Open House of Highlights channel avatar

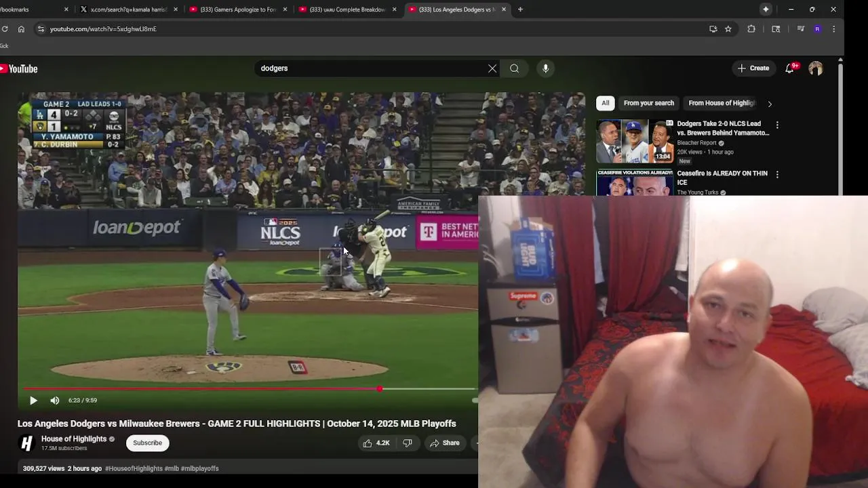[26, 443]
